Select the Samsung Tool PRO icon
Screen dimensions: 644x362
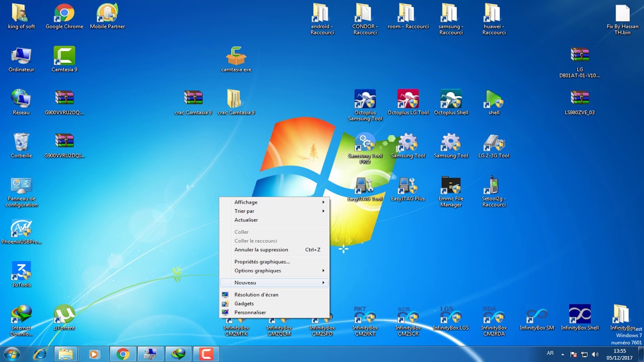365,148
